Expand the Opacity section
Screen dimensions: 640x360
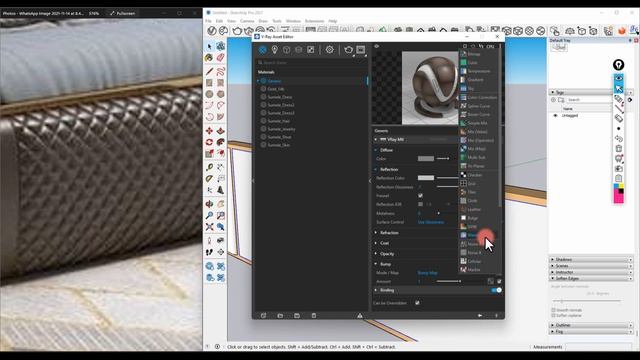[376, 254]
